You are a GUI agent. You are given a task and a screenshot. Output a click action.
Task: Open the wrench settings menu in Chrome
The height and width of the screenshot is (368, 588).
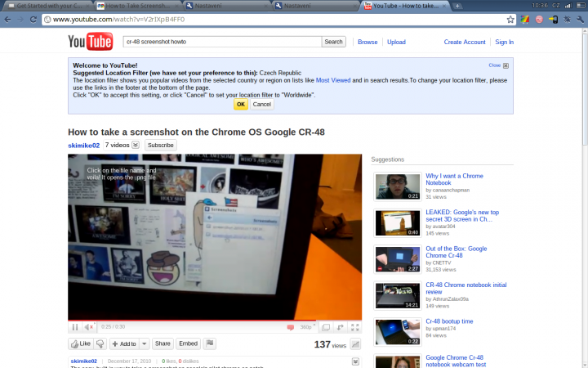click(x=581, y=20)
